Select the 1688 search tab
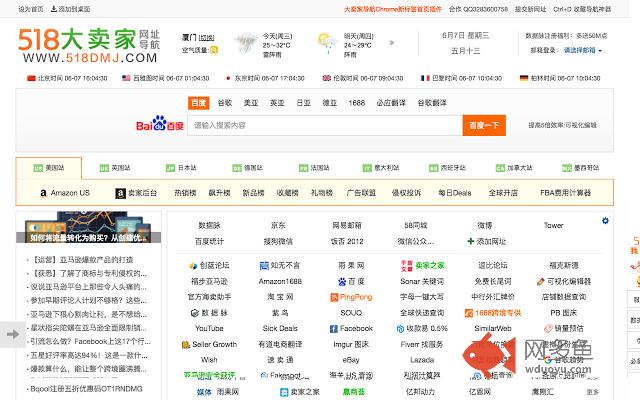This screenshot has width=640, height=400. point(356,103)
